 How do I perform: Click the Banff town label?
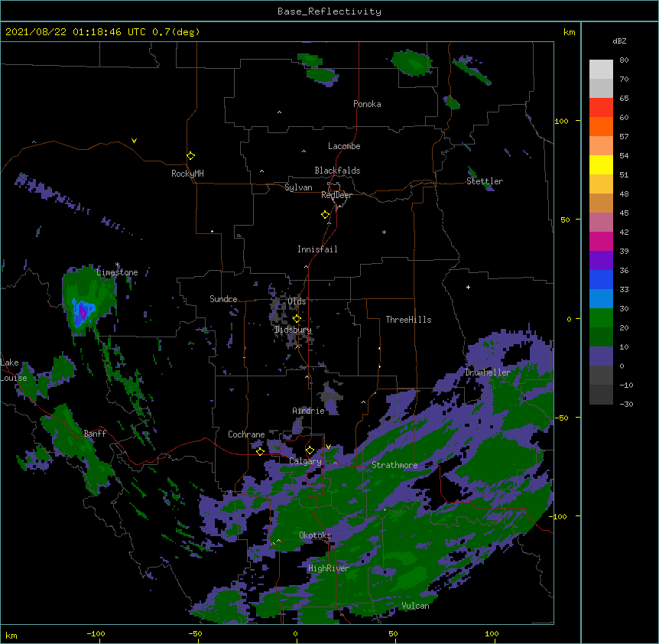click(95, 434)
